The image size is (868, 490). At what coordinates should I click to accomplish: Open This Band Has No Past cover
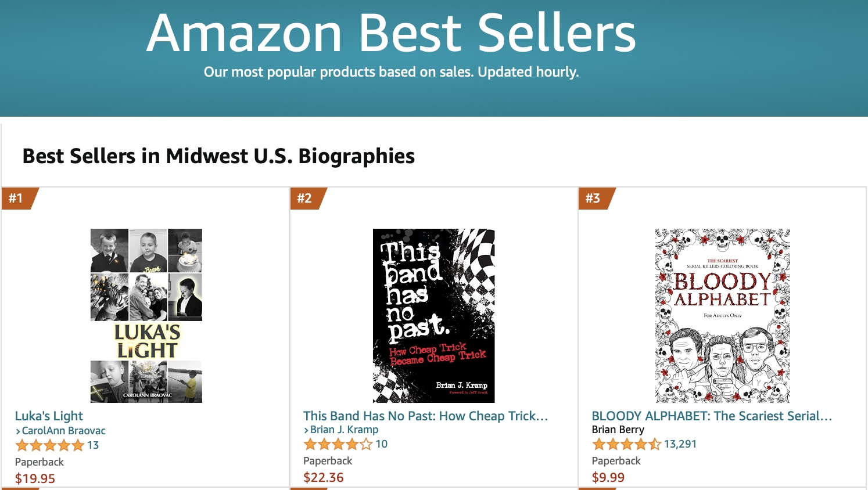pos(434,315)
